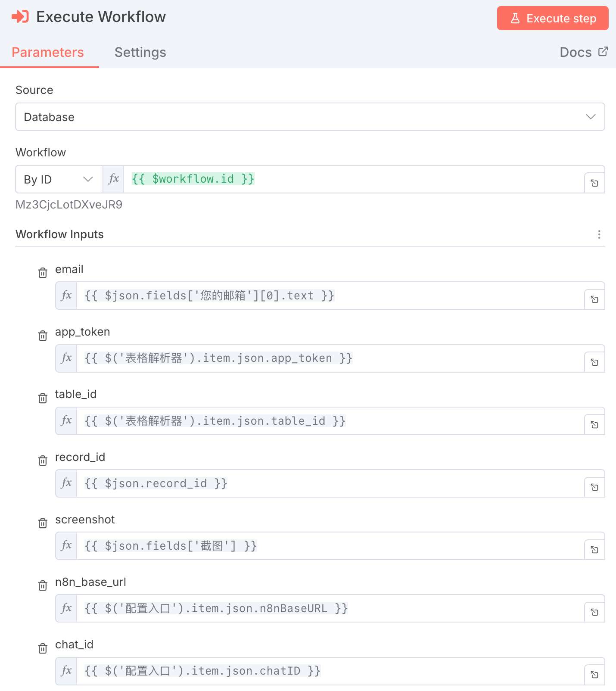Open Workflow Inputs options menu
Viewport: 616px width, 691px height.
(599, 234)
